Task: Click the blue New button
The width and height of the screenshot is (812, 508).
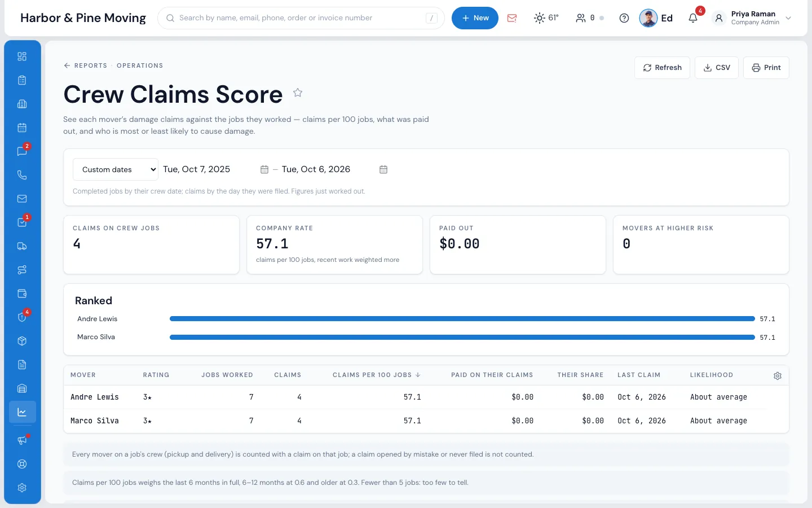Action: (475, 18)
